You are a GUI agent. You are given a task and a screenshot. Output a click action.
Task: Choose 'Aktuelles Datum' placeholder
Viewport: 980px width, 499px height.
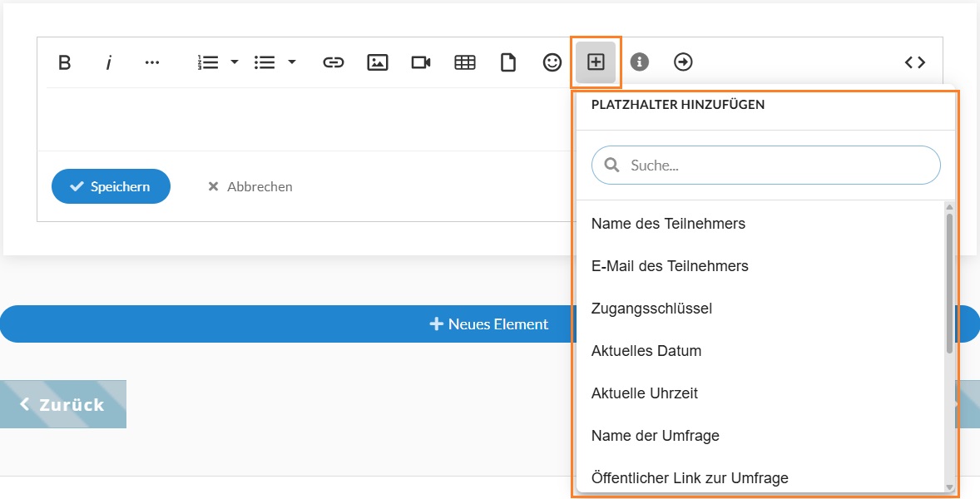646,351
